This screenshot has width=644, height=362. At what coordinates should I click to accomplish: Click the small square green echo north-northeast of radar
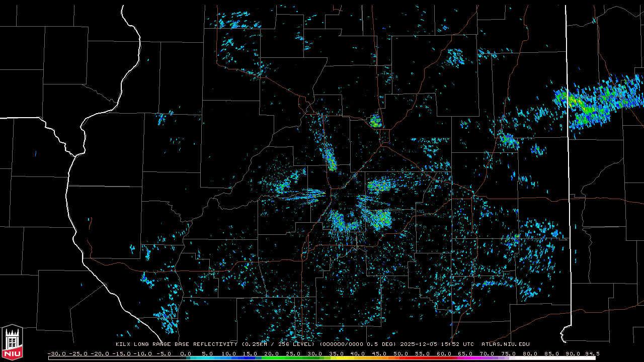pos(375,121)
